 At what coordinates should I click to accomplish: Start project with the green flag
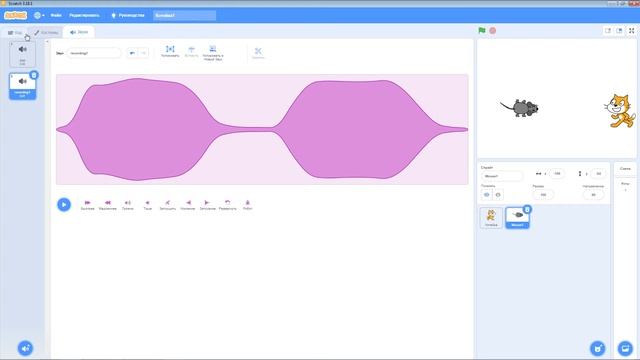[x=482, y=31]
